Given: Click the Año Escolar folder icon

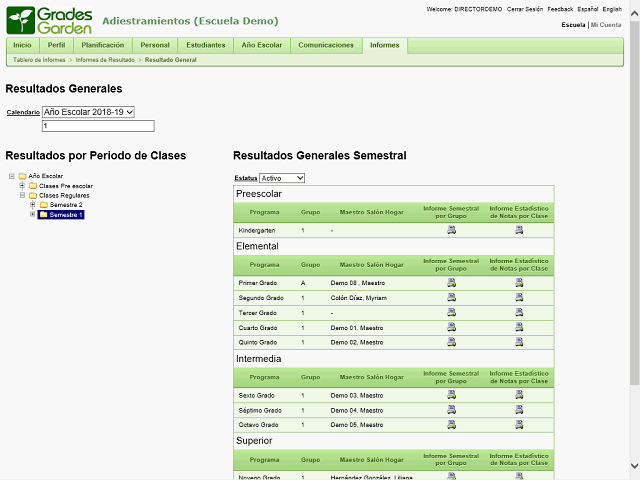Looking at the screenshot, I should [x=22, y=176].
